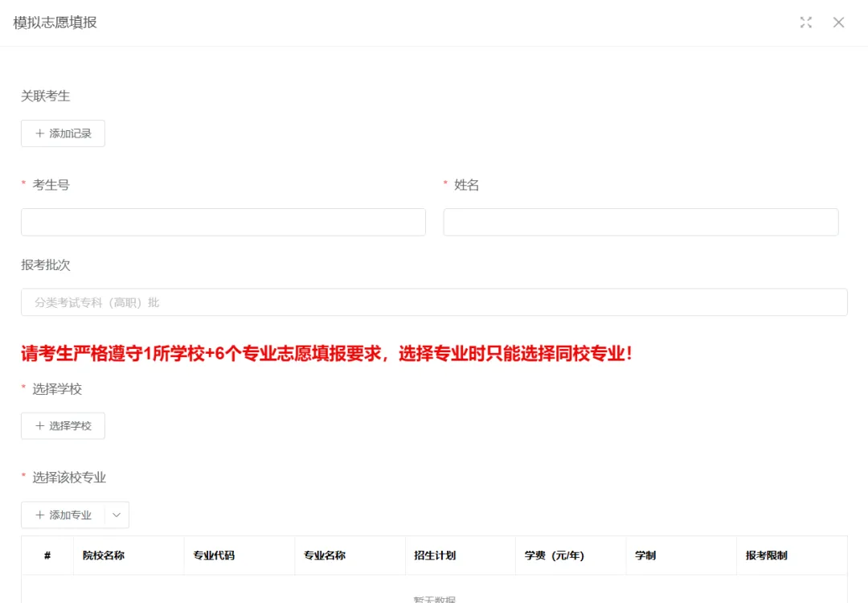Focus the 姓名 input field

coord(641,222)
